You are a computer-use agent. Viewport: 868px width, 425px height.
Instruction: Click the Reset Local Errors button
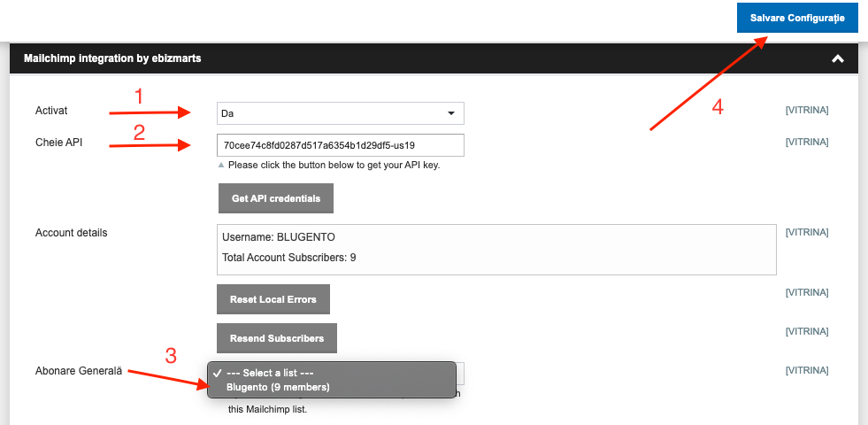[273, 299]
